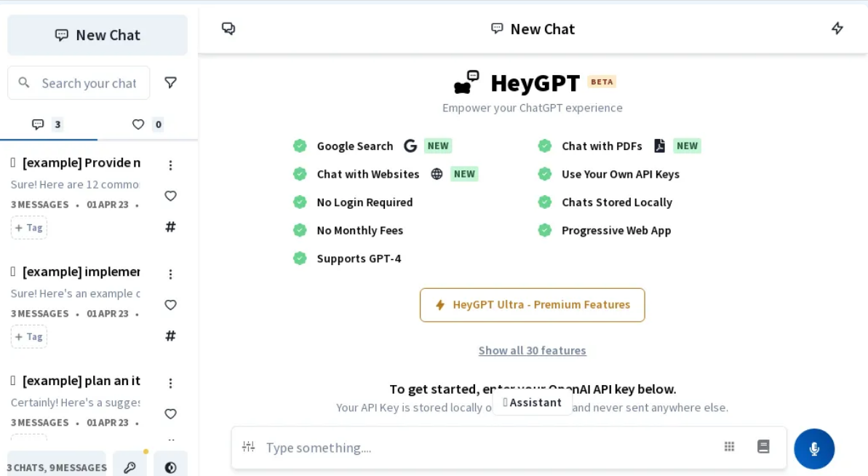Start a New Chat from sidebar

point(97,35)
